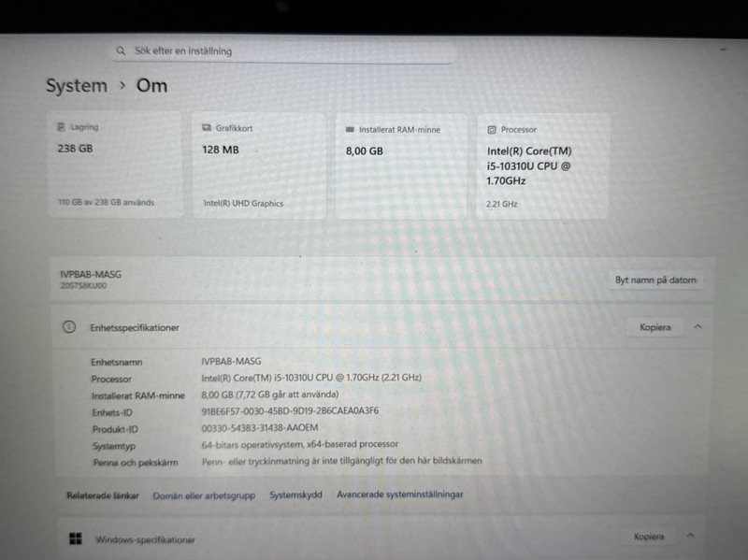748x560 pixels.
Task: Click the Lagring storage icon
Action: [x=61, y=127]
